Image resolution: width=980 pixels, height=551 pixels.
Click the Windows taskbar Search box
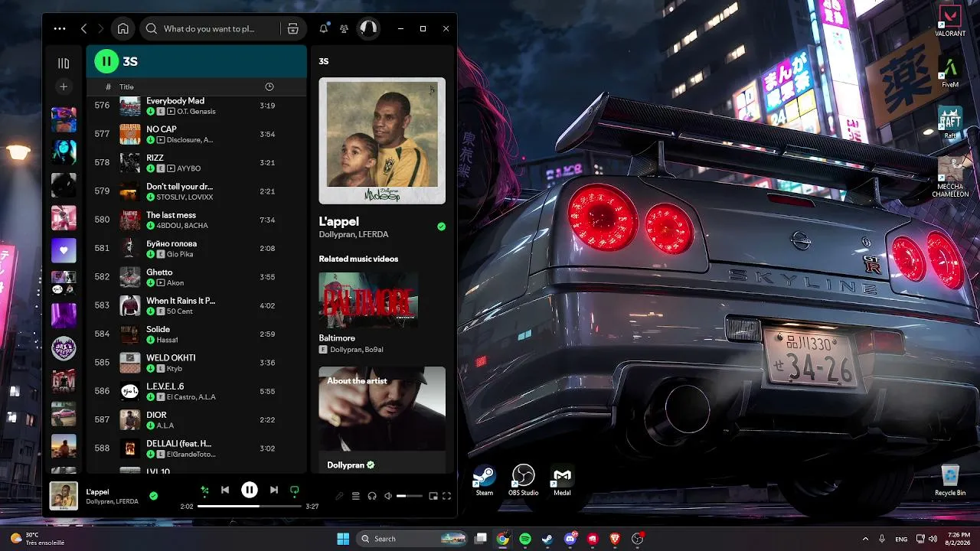click(413, 539)
